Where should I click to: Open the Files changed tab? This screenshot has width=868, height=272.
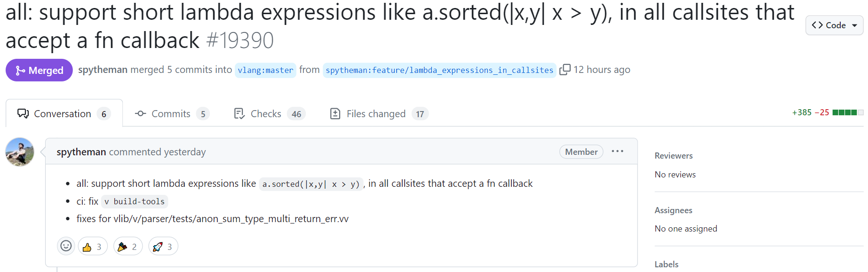[x=379, y=114]
